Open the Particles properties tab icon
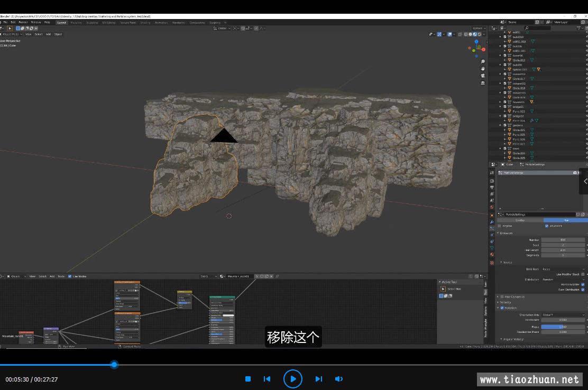This screenshot has width=588, height=390. [492, 228]
